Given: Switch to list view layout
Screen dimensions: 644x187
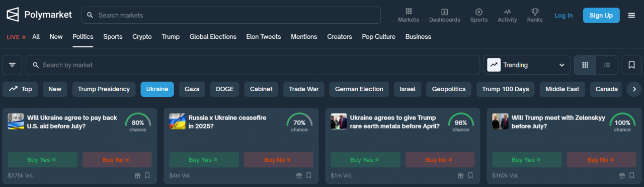Looking at the screenshot, I should (x=607, y=65).
